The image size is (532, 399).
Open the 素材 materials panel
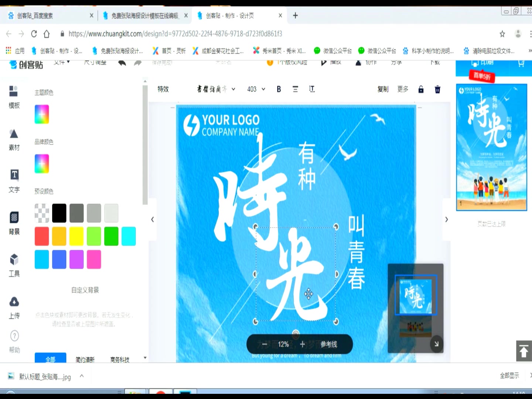click(14, 140)
